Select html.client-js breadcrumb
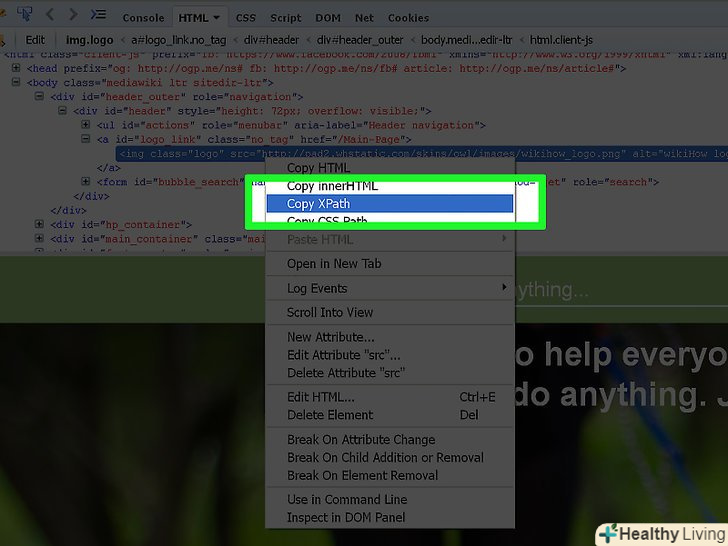This screenshot has height=546, width=728. pos(561,40)
